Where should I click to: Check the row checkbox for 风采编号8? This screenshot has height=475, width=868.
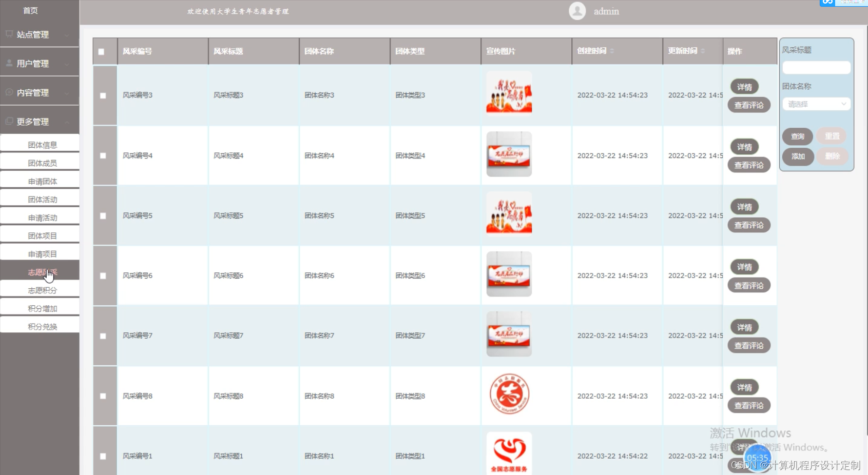(103, 396)
